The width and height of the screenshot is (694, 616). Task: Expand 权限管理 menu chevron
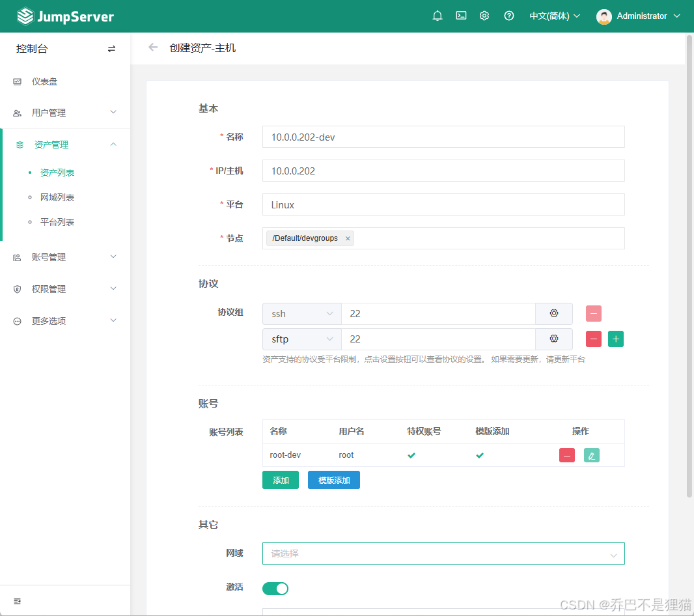113,288
